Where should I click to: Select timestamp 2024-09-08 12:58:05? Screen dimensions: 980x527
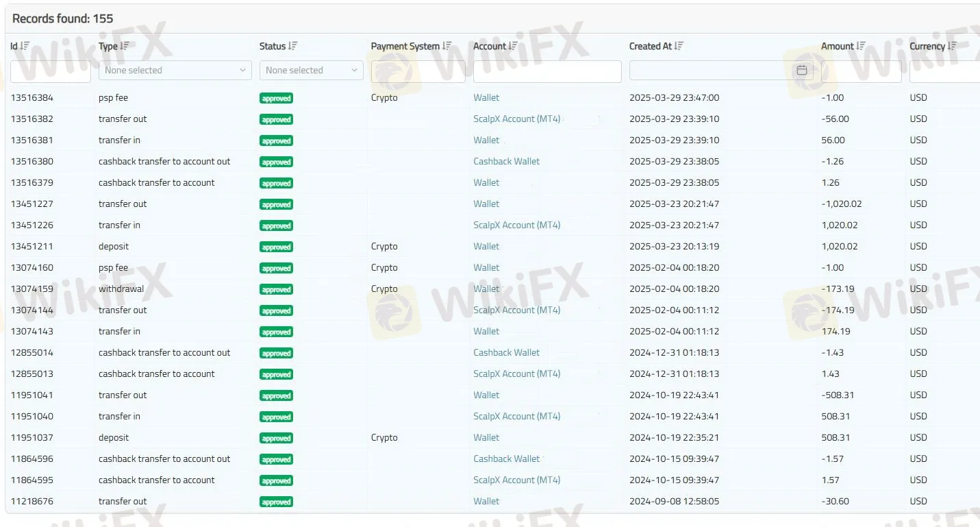pos(674,501)
